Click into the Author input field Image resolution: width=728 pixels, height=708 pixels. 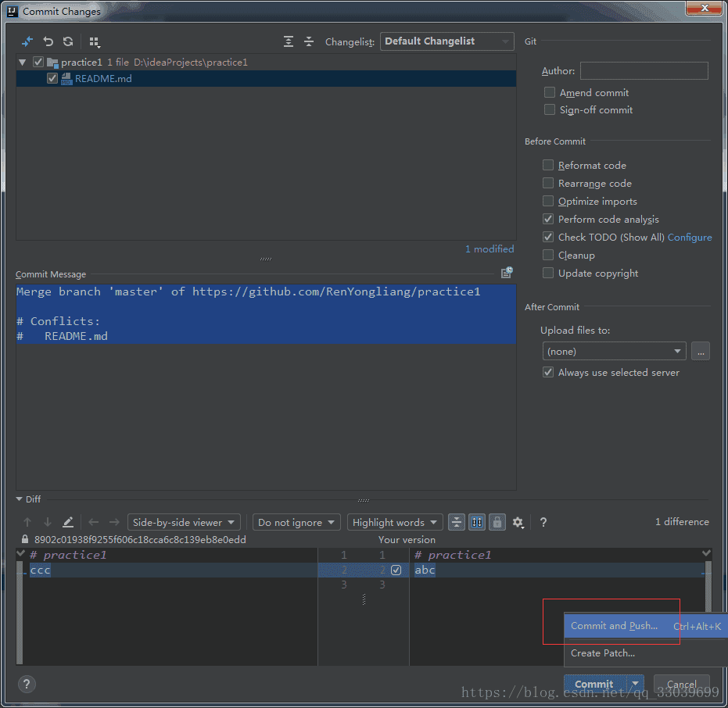[644, 71]
